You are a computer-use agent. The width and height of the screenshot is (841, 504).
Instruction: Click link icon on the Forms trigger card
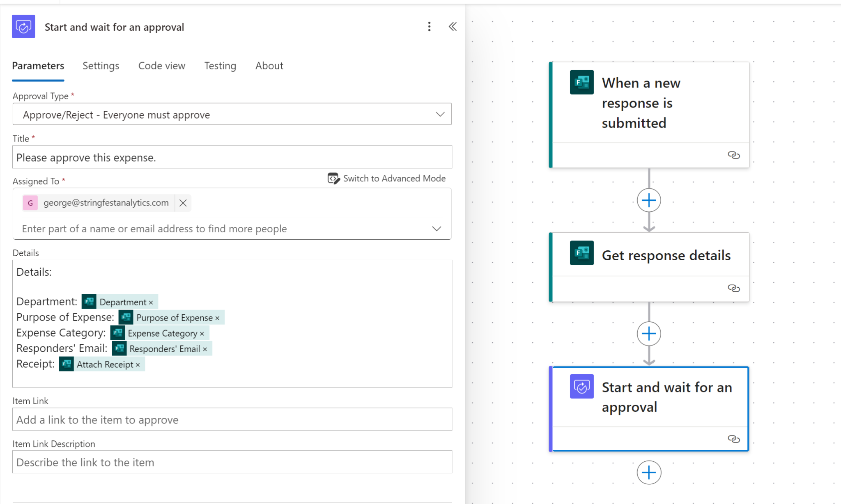pyautogui.click(x=733, y=155)
